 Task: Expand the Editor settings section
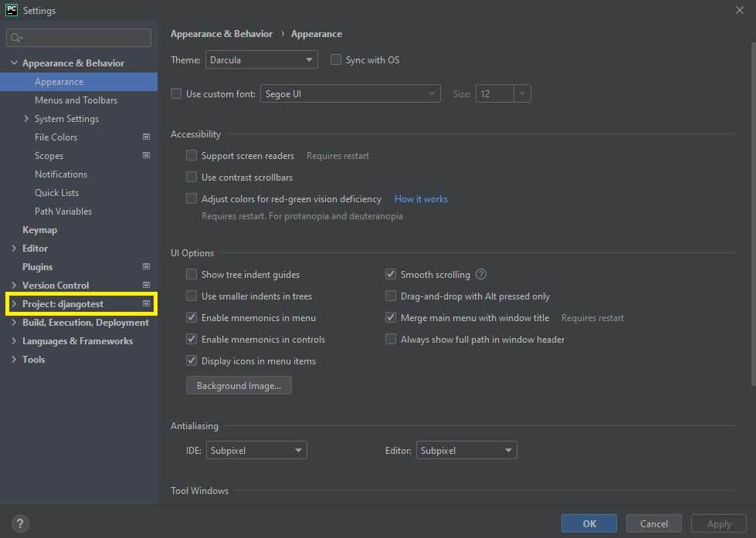click(x=14, y=248)
